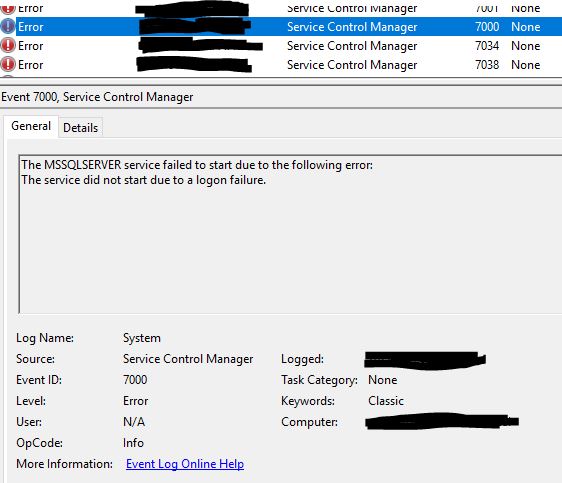This screenshot has height=483, width=562.
Task: Click the Service Control Manager source of event 7034
Action: (352, 46)
